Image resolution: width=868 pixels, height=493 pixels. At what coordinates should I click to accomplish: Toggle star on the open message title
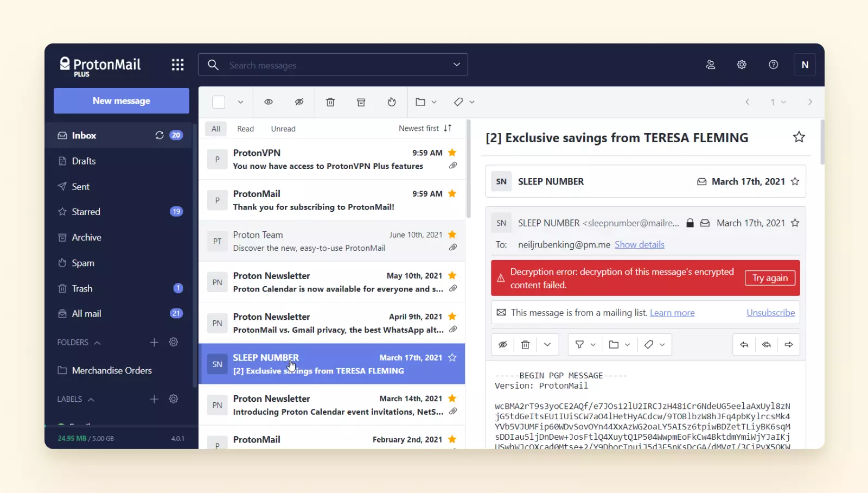point(799,137)
